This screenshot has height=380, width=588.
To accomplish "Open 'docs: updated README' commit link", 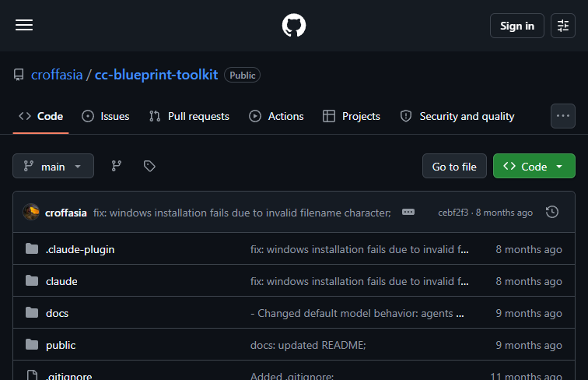I will pyautogui.click(x=308, y=345).
